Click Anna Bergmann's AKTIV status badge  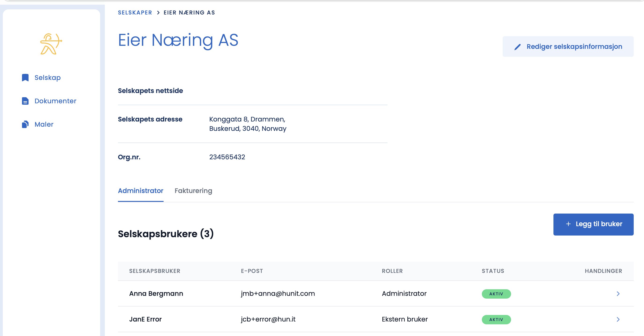pyautogui.click(x=496, y=294)
